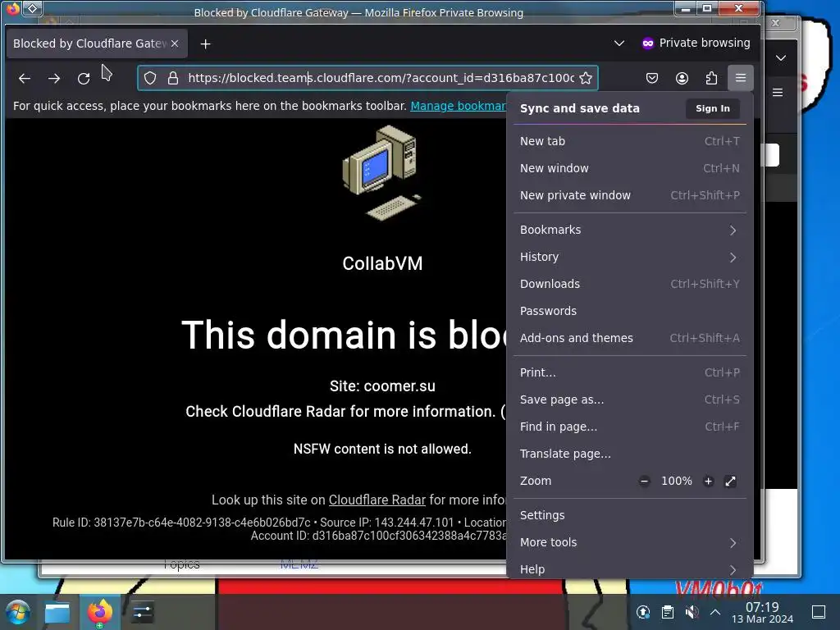Open the Firefox account icon
The height and width of the screenshot is (630, 840).
click(682, 78)
